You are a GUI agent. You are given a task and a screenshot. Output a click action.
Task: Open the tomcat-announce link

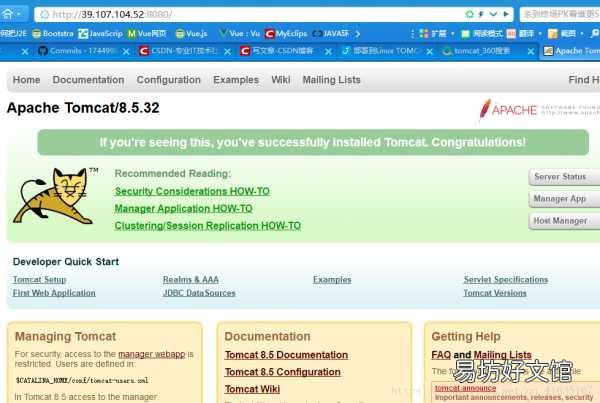(x=465, y=388)
